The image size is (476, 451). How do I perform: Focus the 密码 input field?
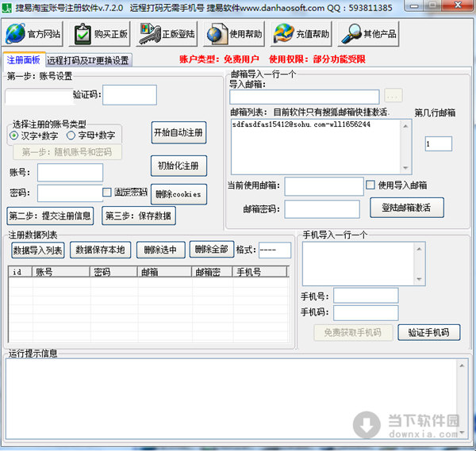click(70, 193)
